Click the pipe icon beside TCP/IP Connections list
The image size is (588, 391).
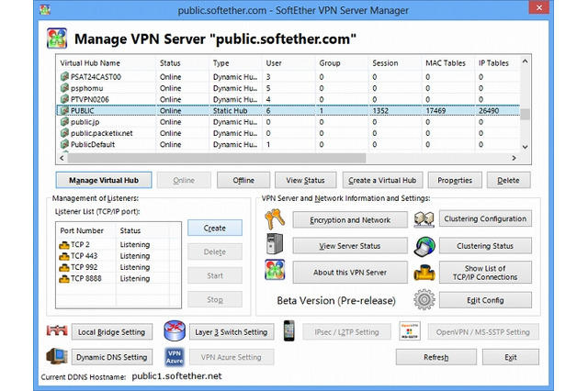pos(424,273)
